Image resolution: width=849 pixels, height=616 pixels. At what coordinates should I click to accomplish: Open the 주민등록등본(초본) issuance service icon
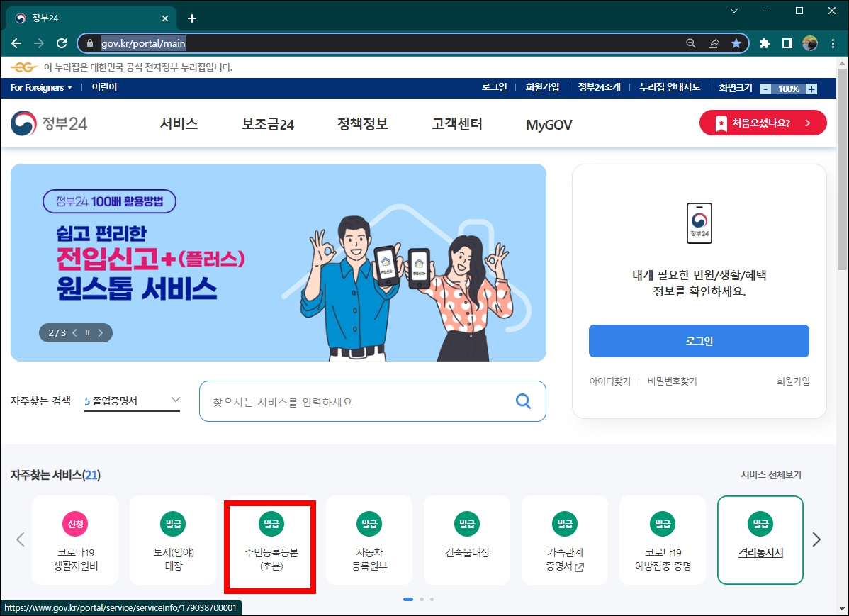coord(271,540)
